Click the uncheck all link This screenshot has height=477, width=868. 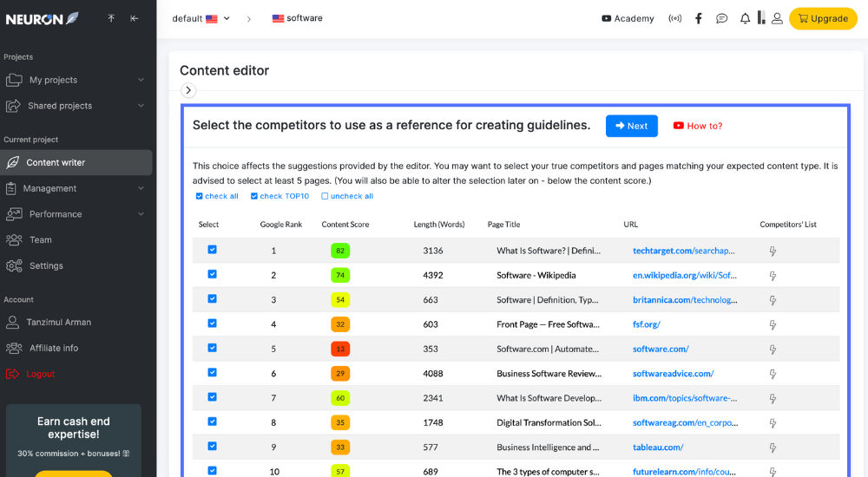tap(347, 196)
